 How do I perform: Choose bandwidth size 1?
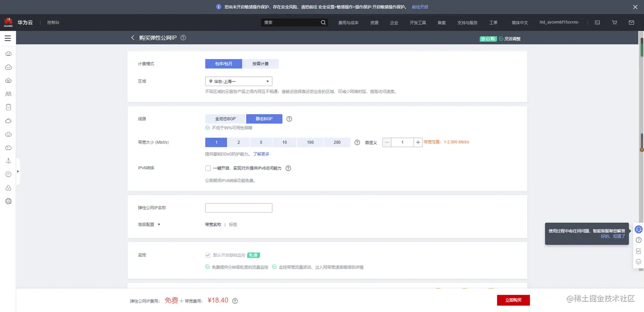[216, 142]
